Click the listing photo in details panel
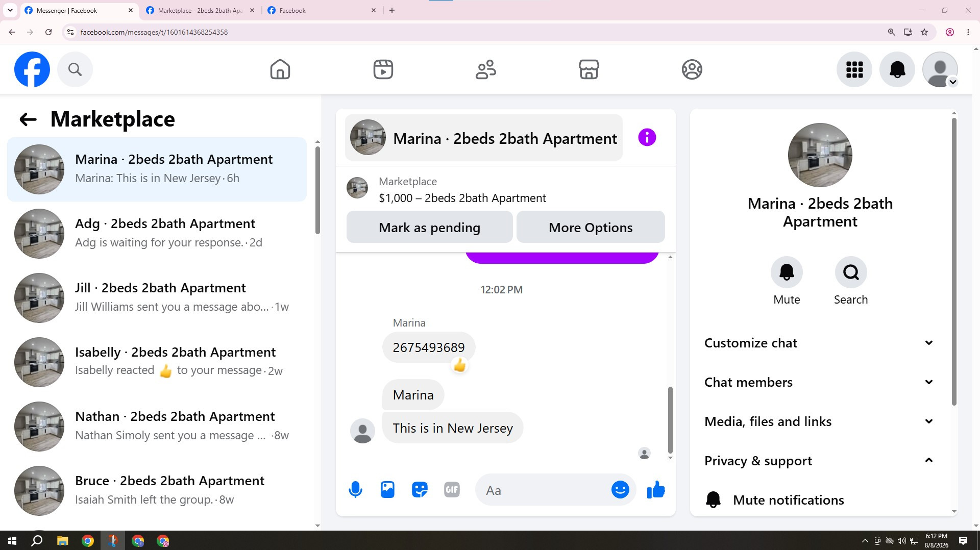The height and width of the screenshot is (550, 980). (820, 155)
